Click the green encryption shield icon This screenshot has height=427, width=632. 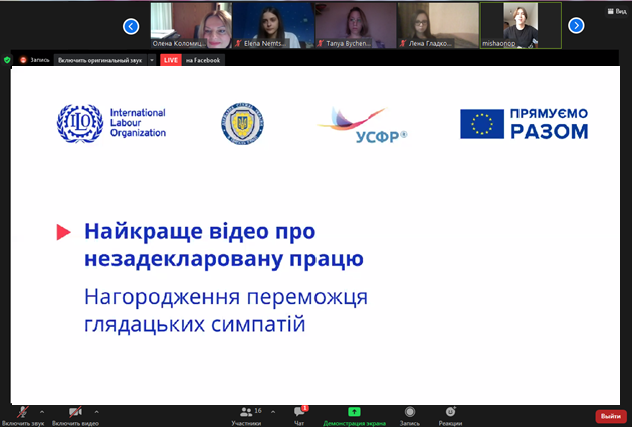point(7,60)
